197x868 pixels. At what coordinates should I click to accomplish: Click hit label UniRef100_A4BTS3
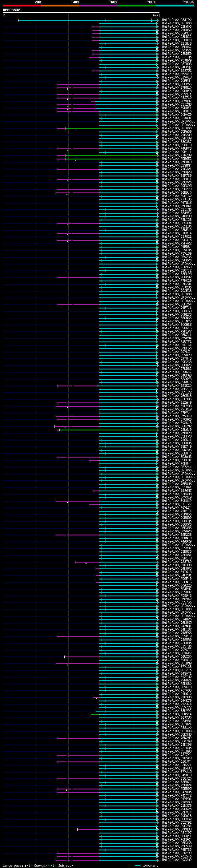[x=176, y=850]
